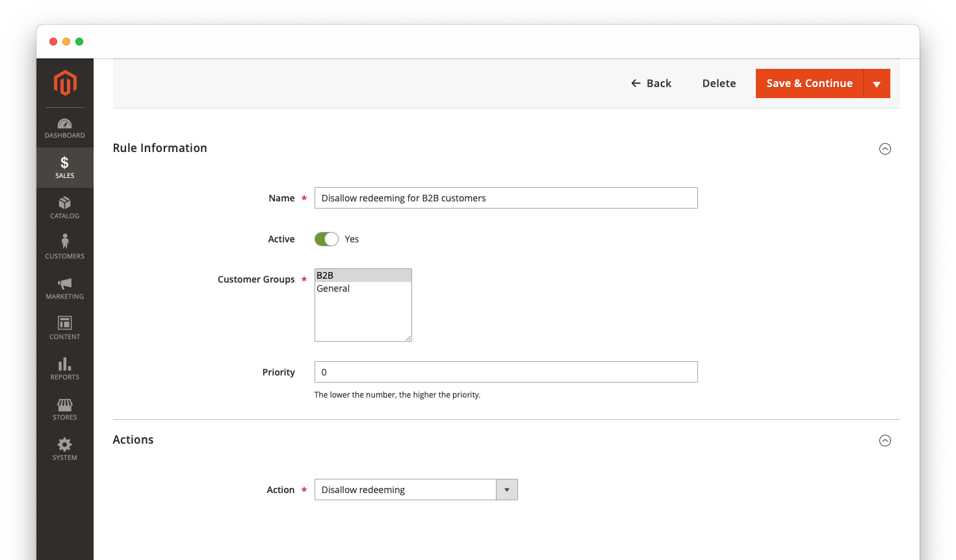Open the Action dropdown
The width and height of the screenshot is (956, 560).
coord(506,489)
